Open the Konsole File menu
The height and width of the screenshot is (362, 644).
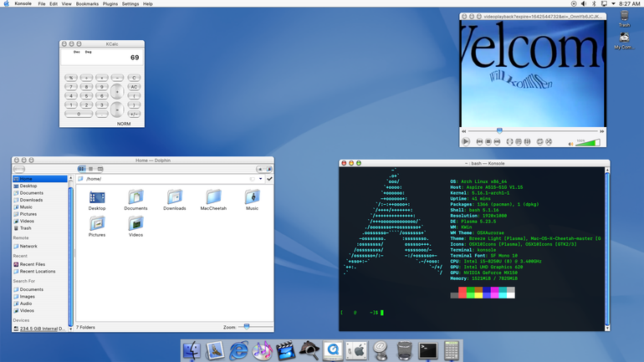click(x=42, y=3)
